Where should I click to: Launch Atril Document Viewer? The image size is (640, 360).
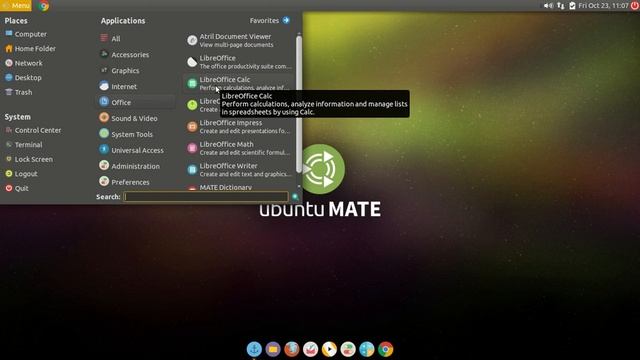coord(239,40)
